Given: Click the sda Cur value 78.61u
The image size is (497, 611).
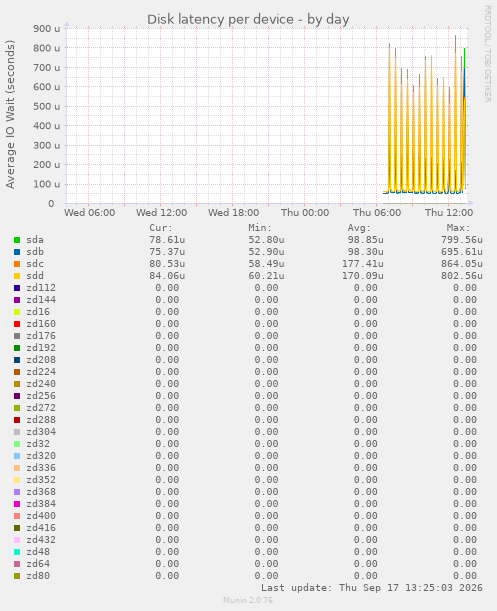Looking at the screenshot, I should pos(167,240).
